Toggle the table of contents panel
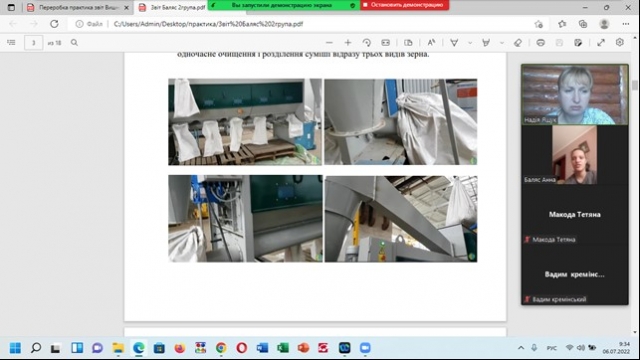640x360 pixels. click(x=11, y=42)
